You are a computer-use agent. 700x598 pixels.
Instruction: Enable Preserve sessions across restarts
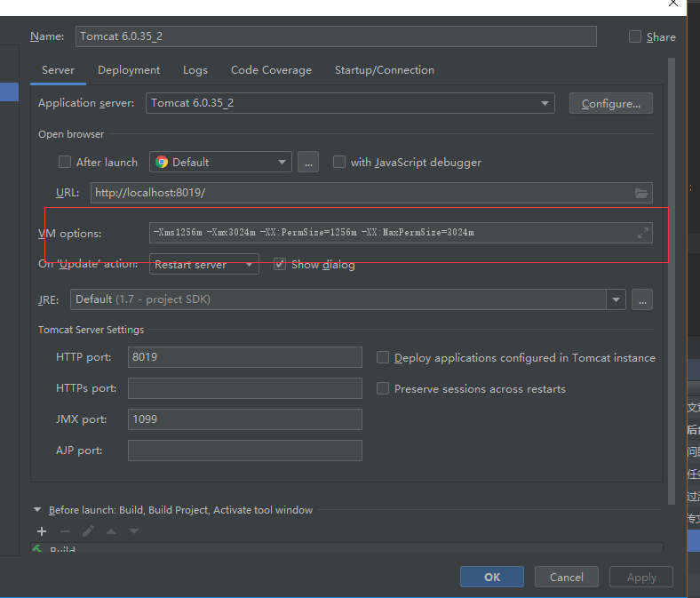pos(383,388)
